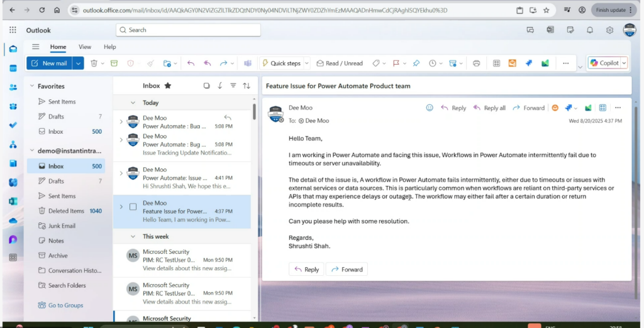
Task: Flag the message with the red flag
Action: pos(396,63)
